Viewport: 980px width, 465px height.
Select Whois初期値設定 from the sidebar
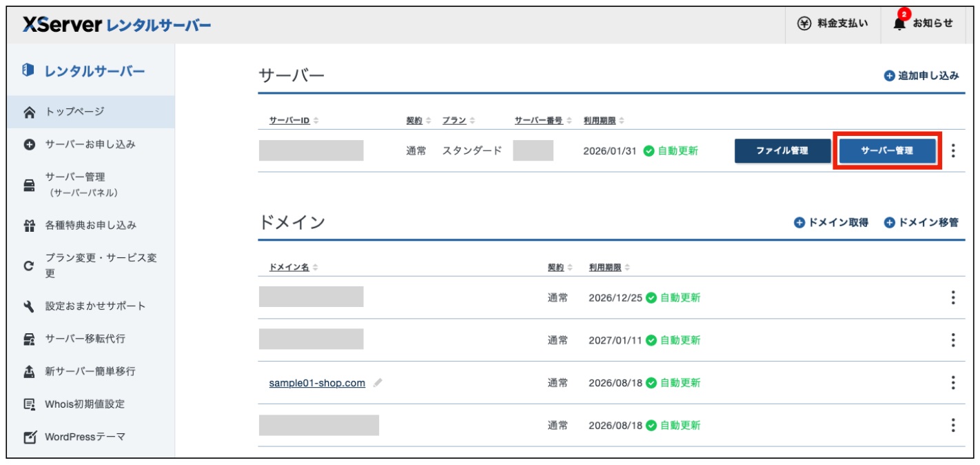[85, 404]
